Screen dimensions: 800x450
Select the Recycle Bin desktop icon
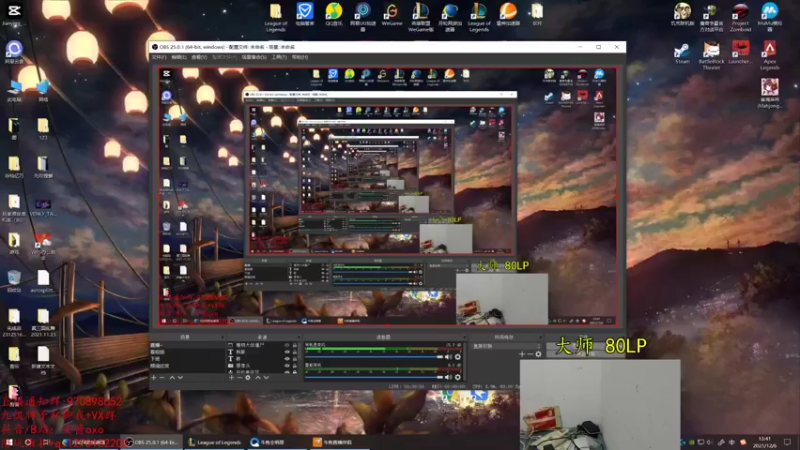14,281
